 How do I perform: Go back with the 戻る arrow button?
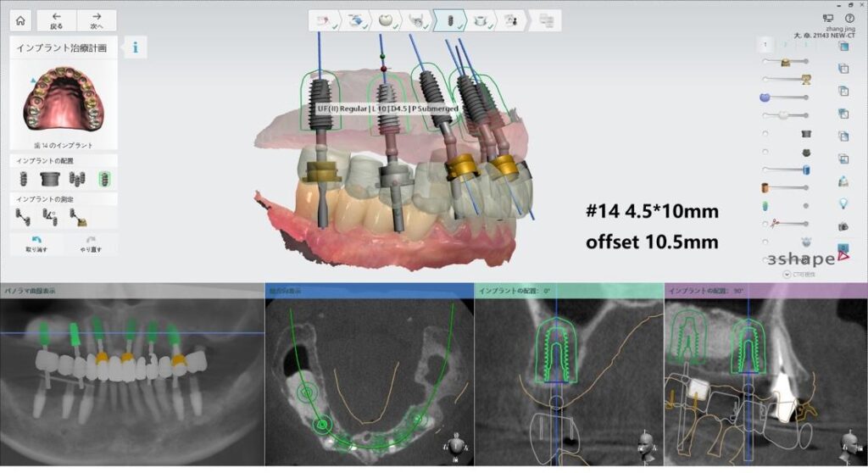(x=56, y=20)
